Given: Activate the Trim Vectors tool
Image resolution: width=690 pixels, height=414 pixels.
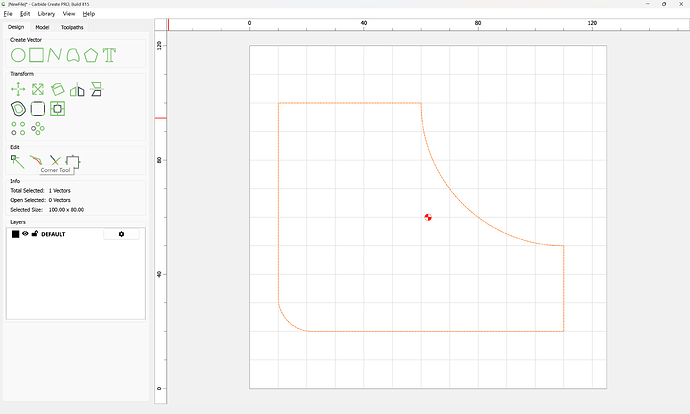Looking at the screenshot, I should click(55, 160).
